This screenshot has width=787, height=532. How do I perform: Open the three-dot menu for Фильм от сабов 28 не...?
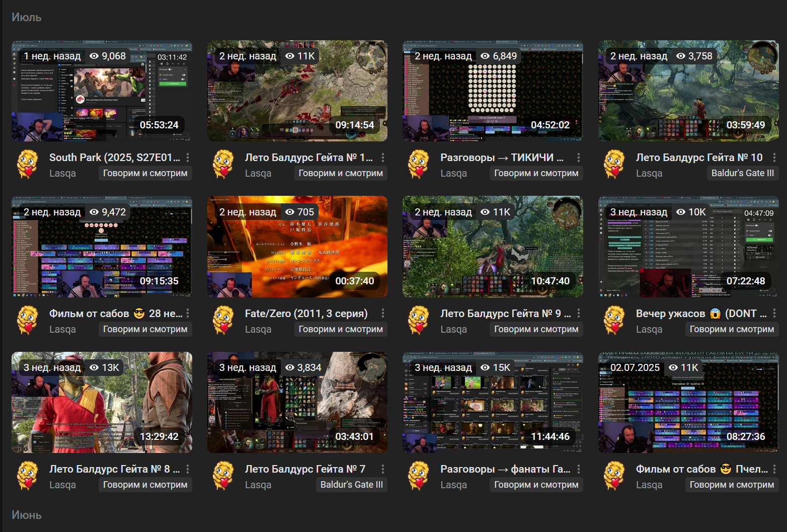tap(188, 314)
